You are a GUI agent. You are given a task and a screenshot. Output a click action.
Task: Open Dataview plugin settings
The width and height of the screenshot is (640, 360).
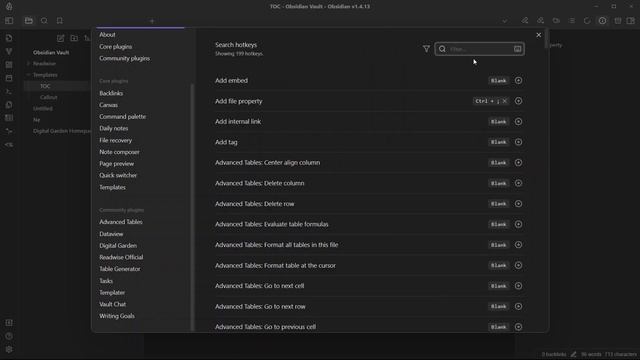(x=111, y=234)
